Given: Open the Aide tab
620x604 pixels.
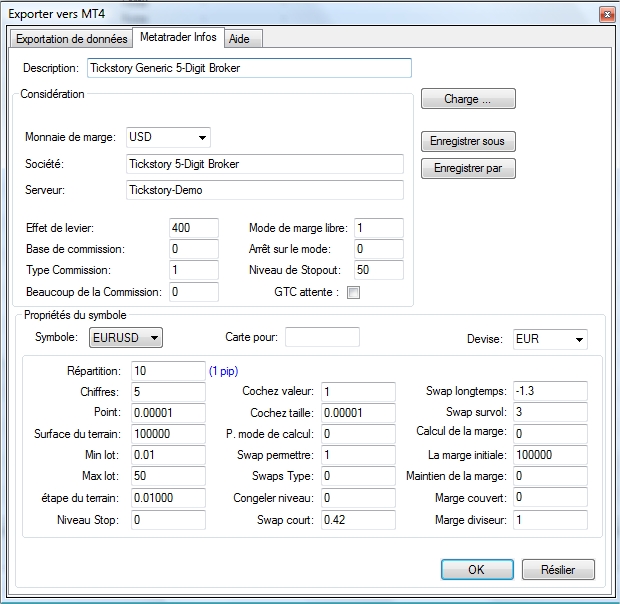Looking at the screenshot, I should (239, 39).
